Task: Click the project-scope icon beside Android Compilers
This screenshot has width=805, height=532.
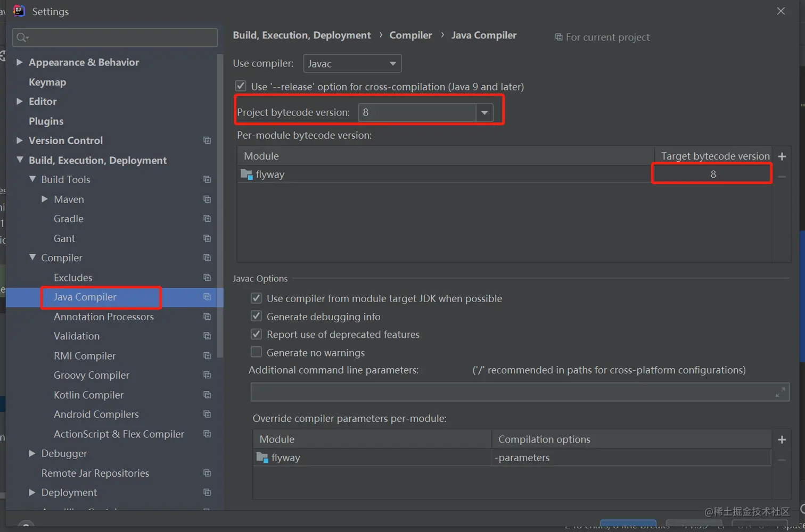Action: pyautogui.click(x=207, y=414)
